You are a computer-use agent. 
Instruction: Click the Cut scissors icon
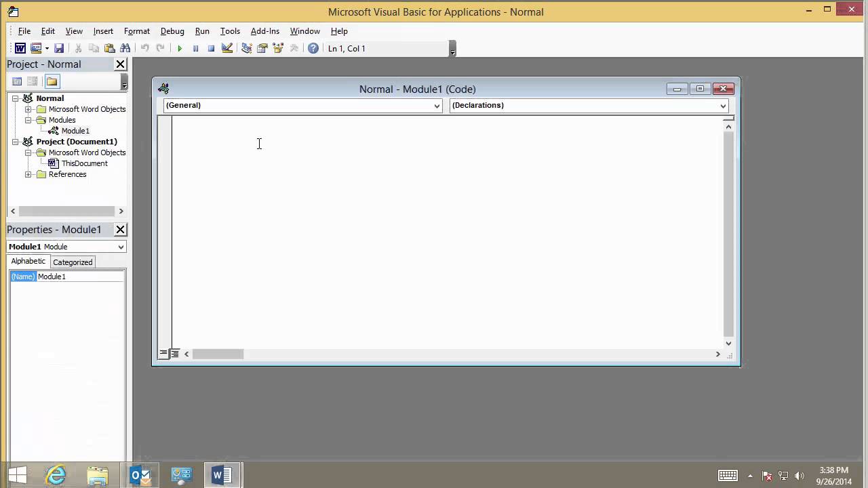[x=78, y=48]
